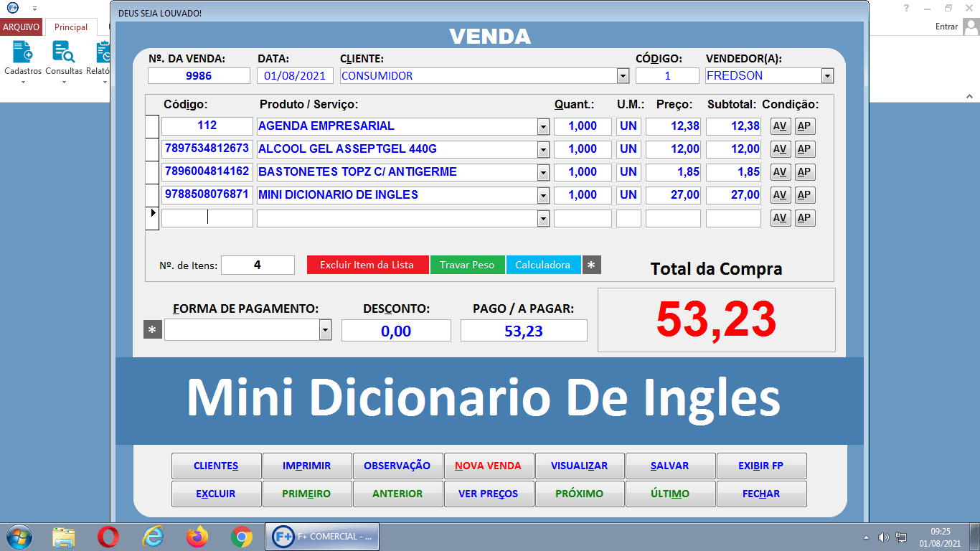The width and height of the screenshot is (980, 551).
Task: Toggle AV condition for the ALCOOL GEL row
Action: [x=780, y=149]
